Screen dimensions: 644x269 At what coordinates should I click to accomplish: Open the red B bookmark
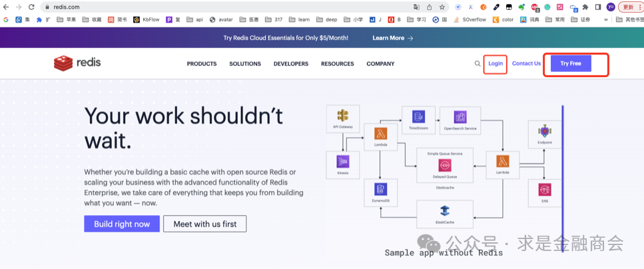394,19
